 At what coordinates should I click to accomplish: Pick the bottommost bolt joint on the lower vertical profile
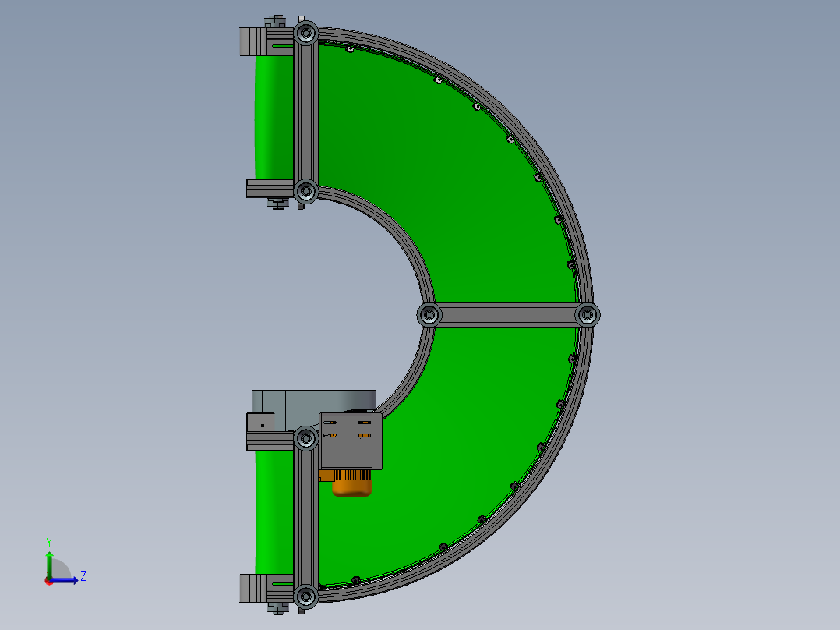pos(306,596)
